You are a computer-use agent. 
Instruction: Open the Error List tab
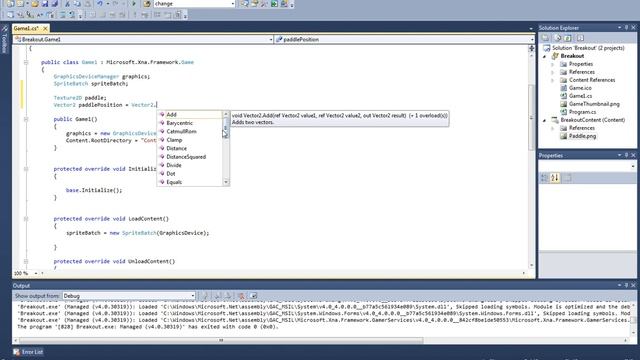(28, 352)
